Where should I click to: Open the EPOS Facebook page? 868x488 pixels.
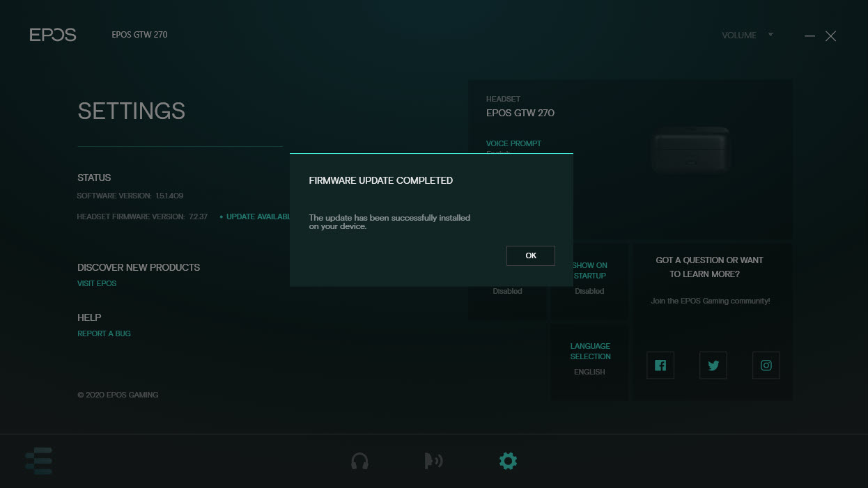(x=660, y=365)
